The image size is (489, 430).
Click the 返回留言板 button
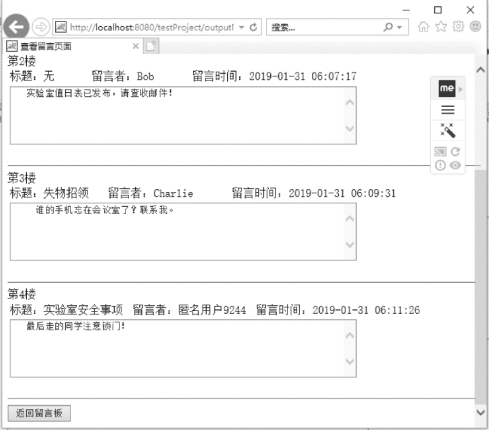point(39,413)
